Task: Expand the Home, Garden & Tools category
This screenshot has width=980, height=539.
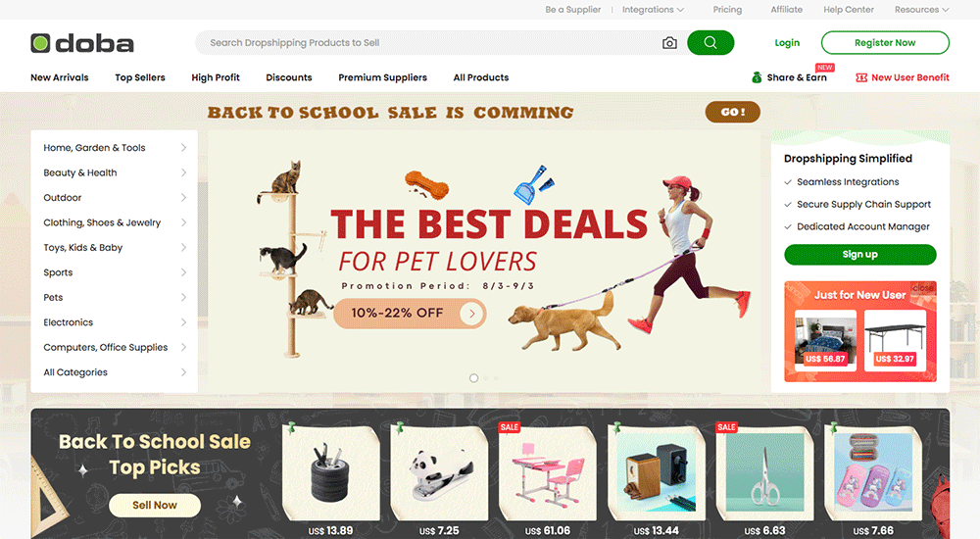Action: coord(115,148)
